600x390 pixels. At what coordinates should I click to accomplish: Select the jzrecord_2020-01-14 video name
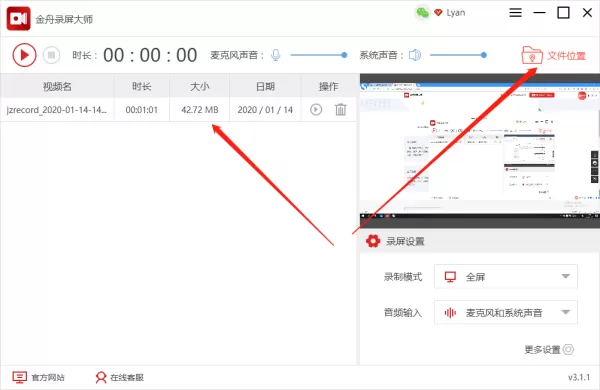click(x=57, y=110)
